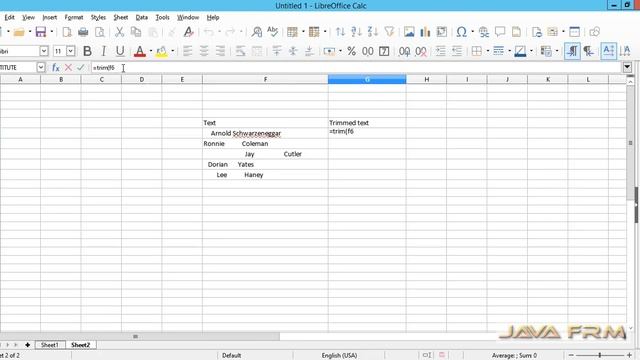Click the Export as PDF icon
This screenshot has width=640, height=360.
[67, 32]
